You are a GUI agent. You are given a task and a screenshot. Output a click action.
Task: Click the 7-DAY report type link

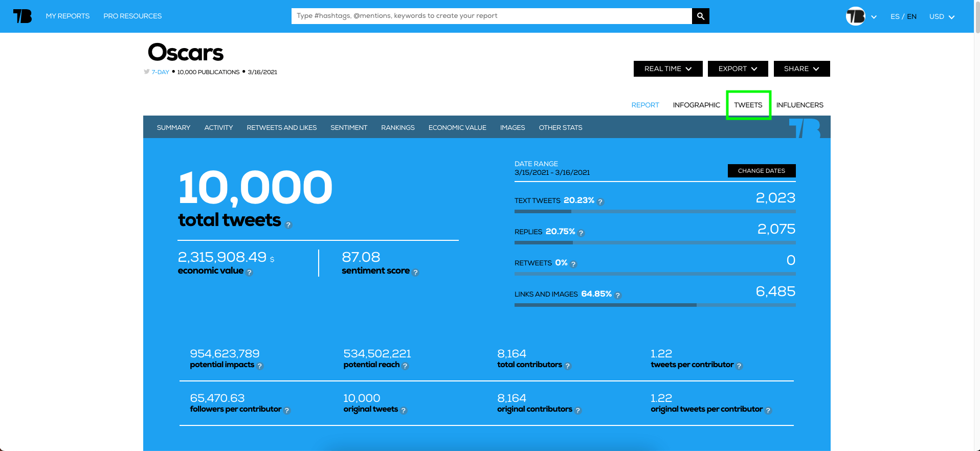pos(160,72)
